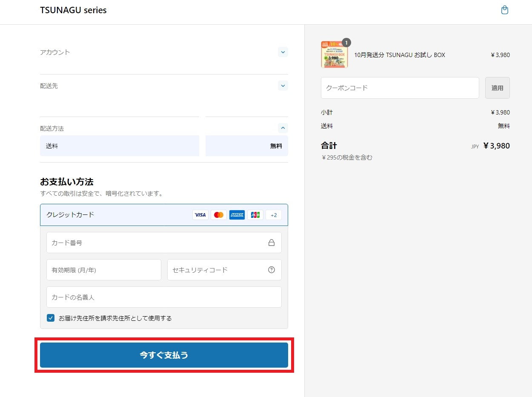This screenshot has width=532, height=397.
Task: Focus the 有効期限 (月/年) field
Action: [x=104, y=270]
